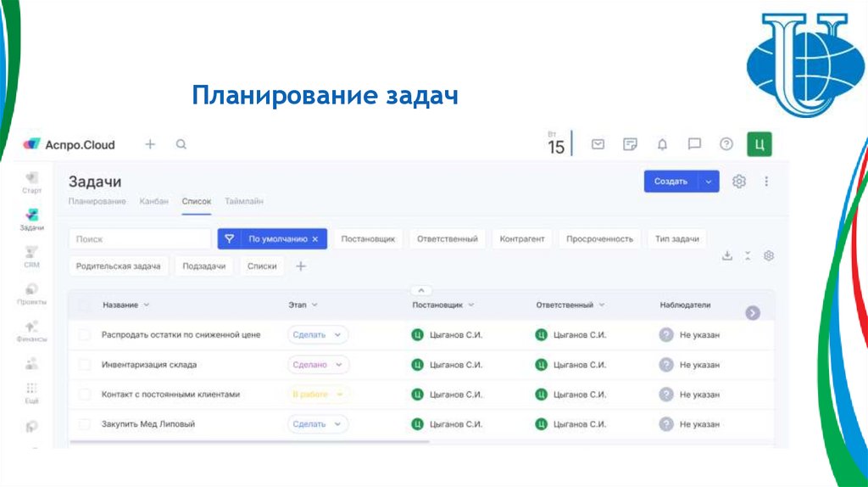
Task: Click the Поиск search field
Action: coord(140,239)
